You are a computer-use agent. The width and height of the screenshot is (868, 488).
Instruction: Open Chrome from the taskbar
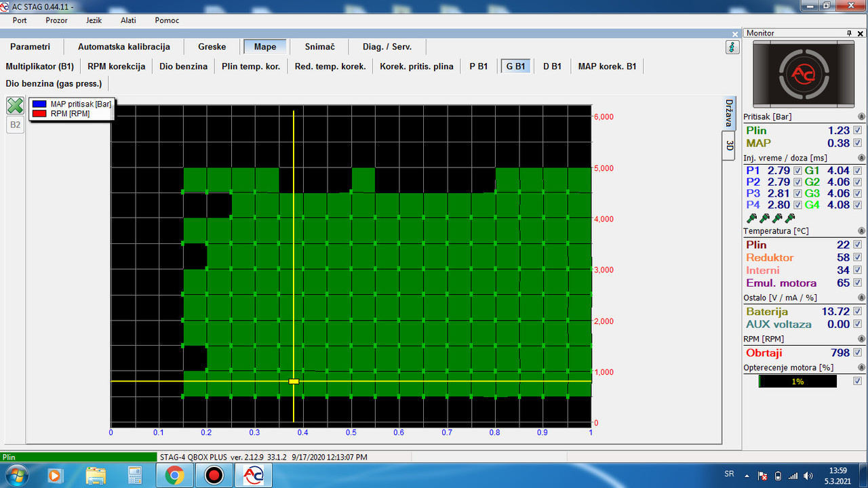tap(174, 474)
